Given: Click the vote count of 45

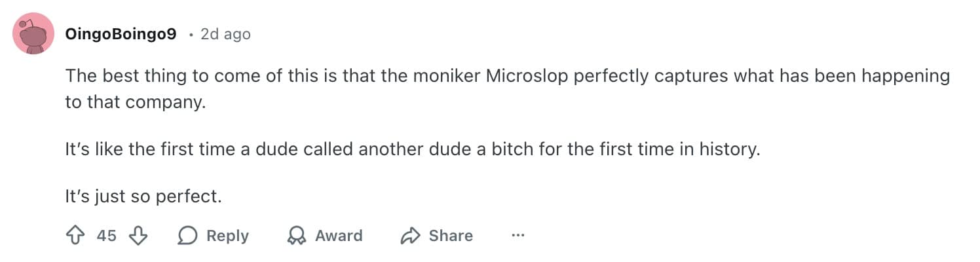Looking at the screenshot, I should 106,236.
